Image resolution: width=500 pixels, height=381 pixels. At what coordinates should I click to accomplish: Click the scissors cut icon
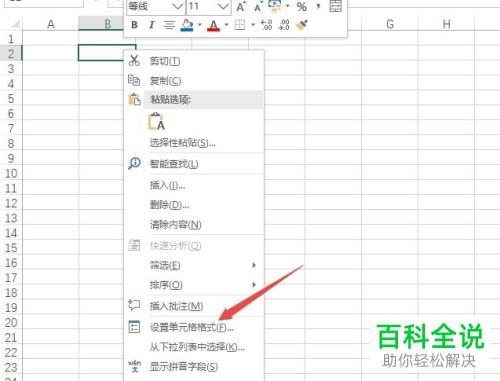pyautogui.click(x=134, y=60)
